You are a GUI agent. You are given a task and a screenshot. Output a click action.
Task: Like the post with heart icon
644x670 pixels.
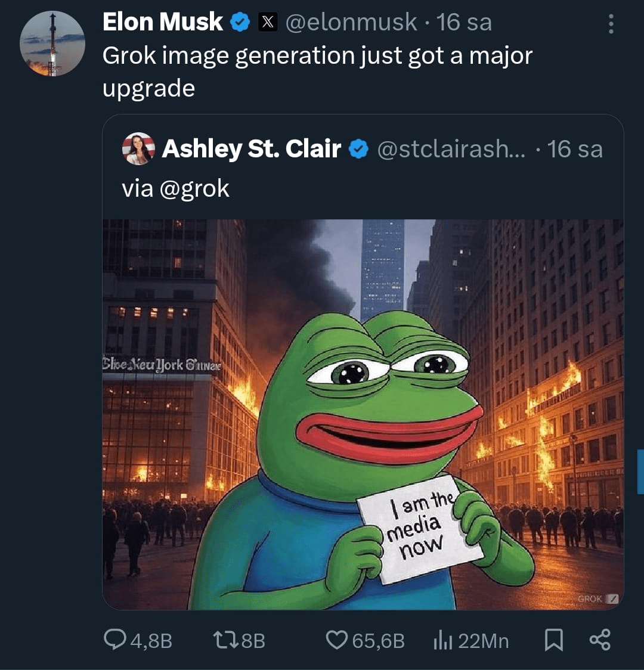pyautogui.click(x=337, y=640)
